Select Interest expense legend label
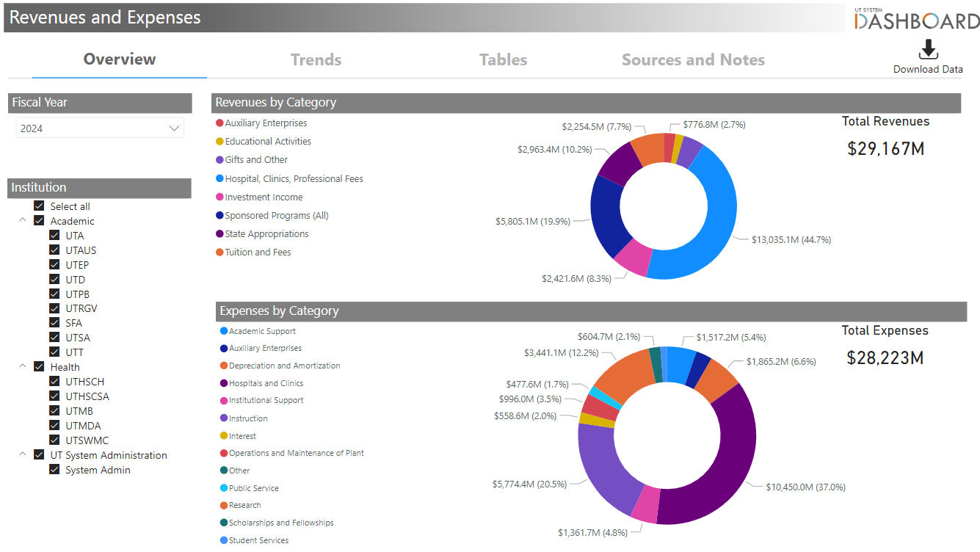This screenshot has height=552, width=980. (x=242, y=436)
